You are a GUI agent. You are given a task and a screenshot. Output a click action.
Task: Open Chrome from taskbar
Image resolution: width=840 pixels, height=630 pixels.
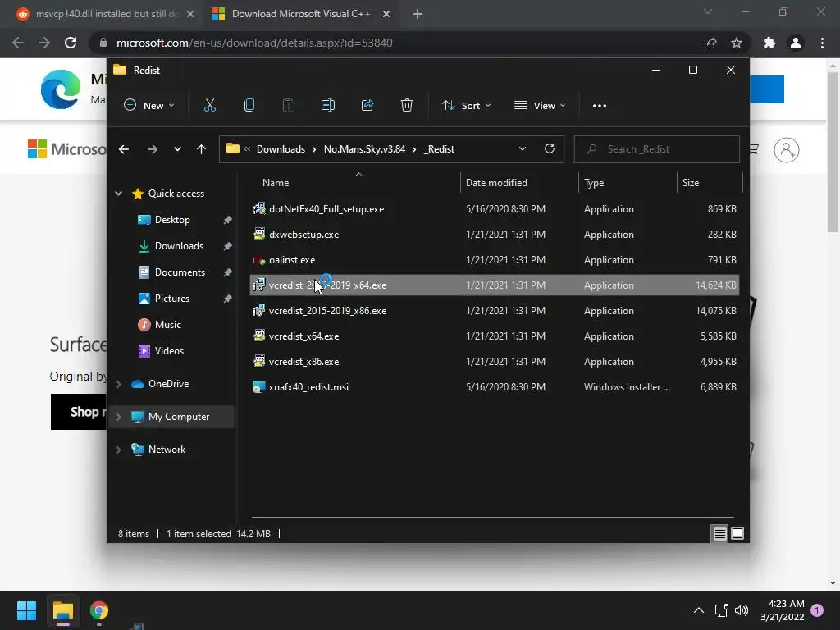(x=99, y=610)
